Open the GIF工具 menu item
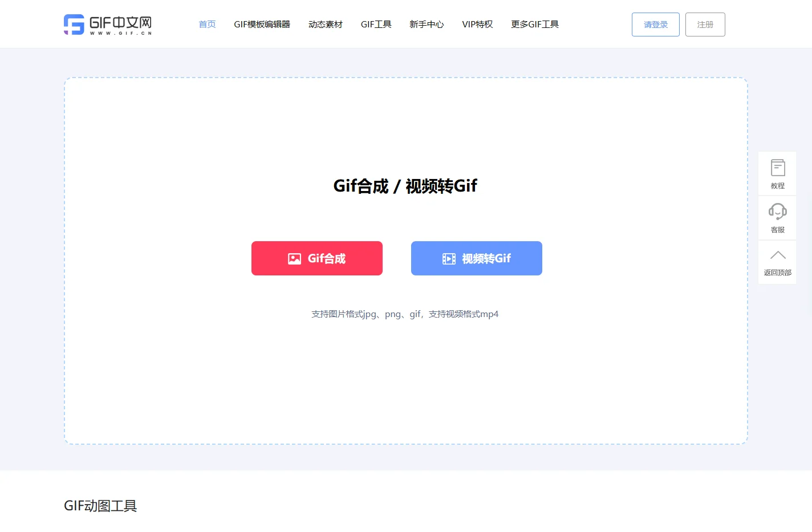 coord(376,25)
